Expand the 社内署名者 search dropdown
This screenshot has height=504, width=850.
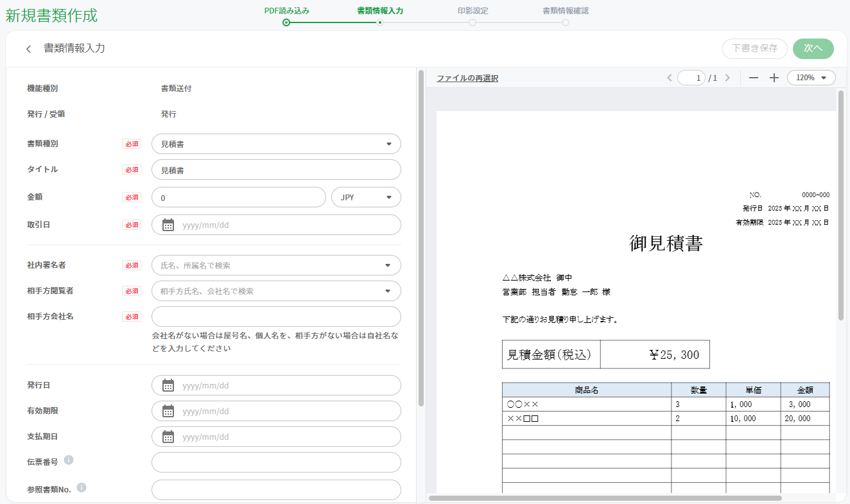tap(276, 265)
